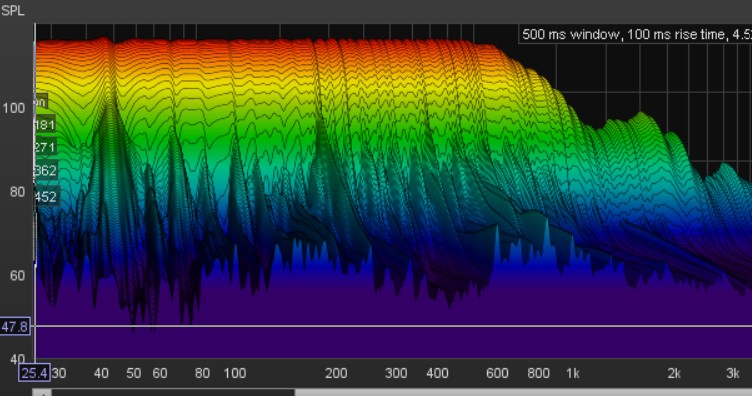Click the 30 frequency axis label

coord(59,373)
